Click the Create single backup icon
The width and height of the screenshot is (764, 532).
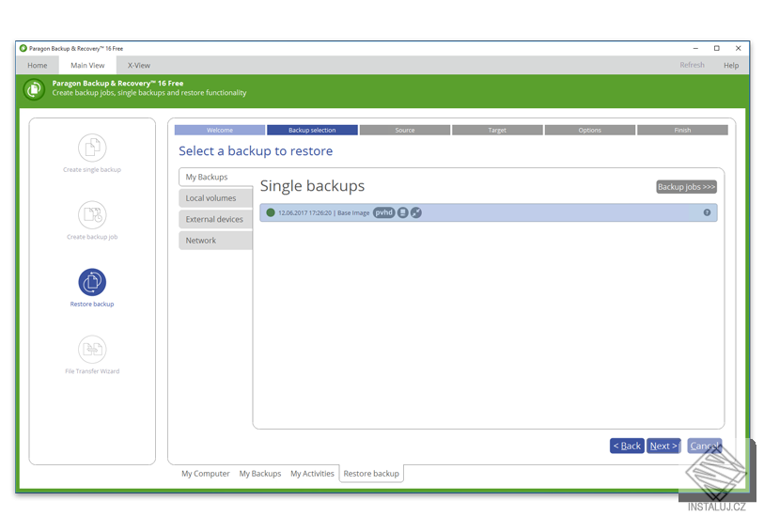[x=92, y=148]
